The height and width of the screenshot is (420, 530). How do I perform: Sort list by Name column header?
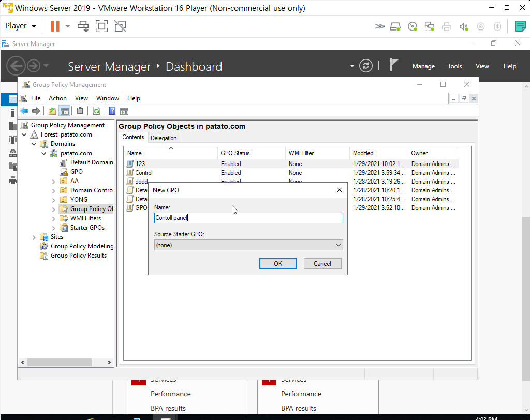tap(171, 153)
